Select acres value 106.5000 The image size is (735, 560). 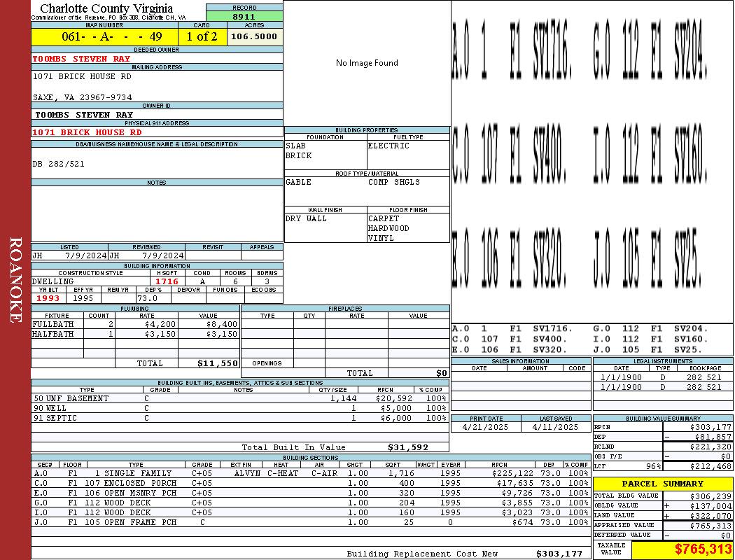(x=254, y=36)
